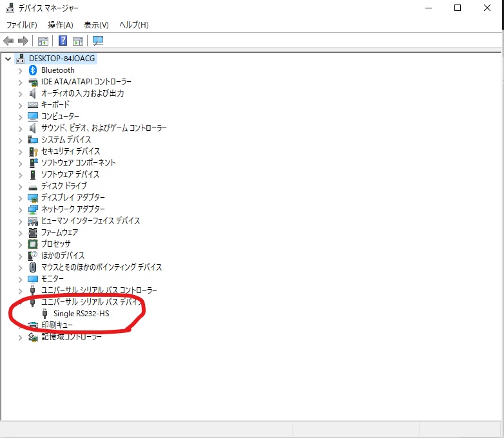Open the ヘルプ(H) menu

coord(133,24)
